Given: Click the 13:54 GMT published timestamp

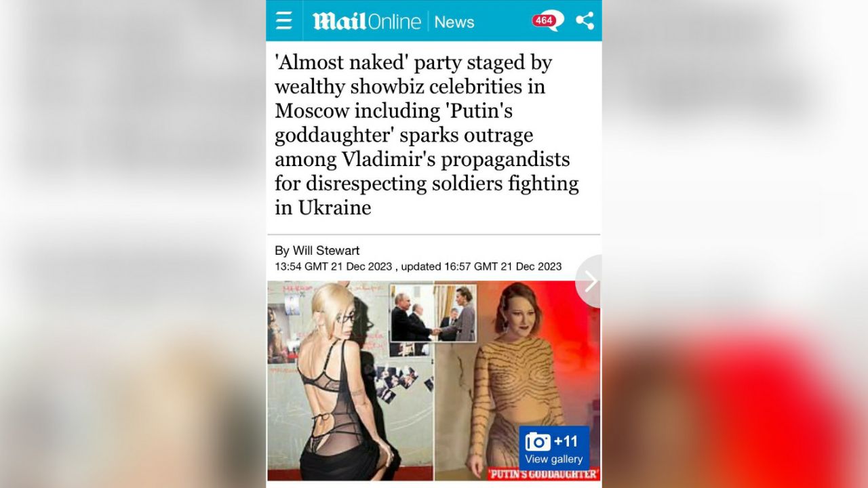Looking at the screenshot, I should point(333,266).
